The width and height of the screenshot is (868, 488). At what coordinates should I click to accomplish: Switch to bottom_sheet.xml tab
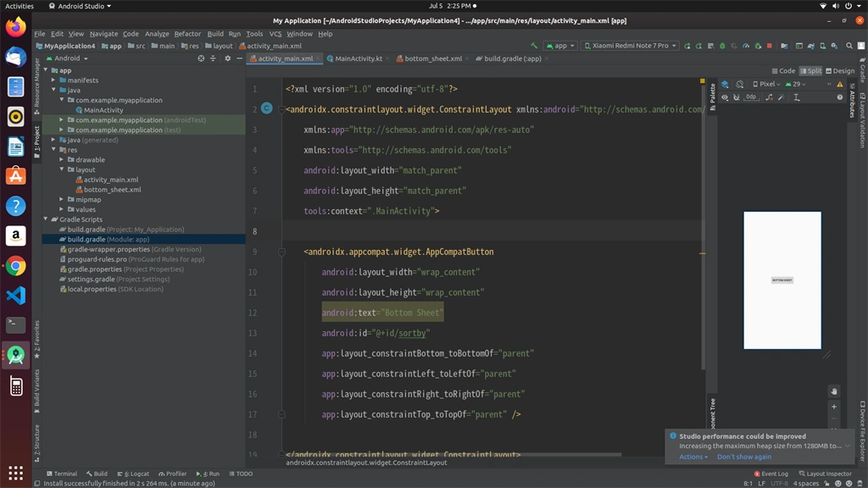pos(433,58)
